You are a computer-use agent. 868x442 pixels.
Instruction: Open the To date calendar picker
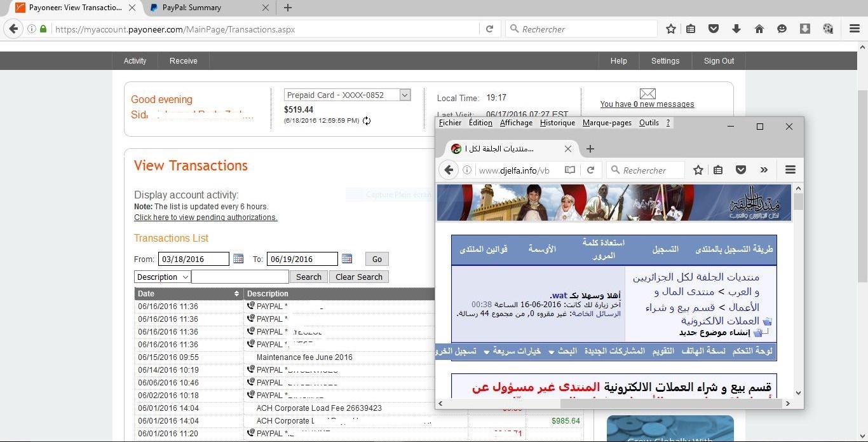[347, 258]
